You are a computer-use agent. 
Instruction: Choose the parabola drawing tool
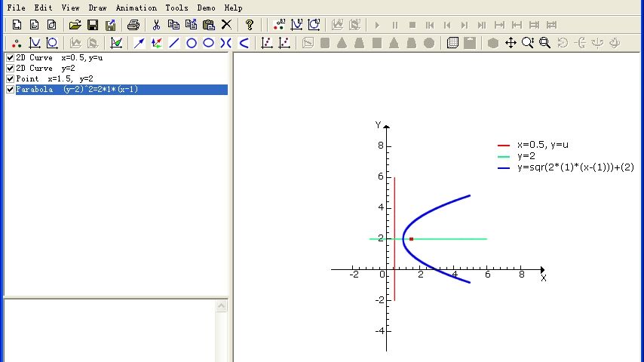[244, 43]
